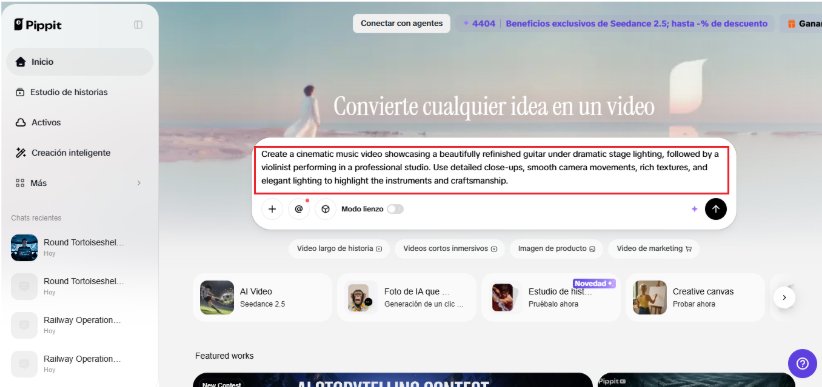Screen dimensions: 822x387
Task: Click Conectar con agentes button
Action: 402,24
